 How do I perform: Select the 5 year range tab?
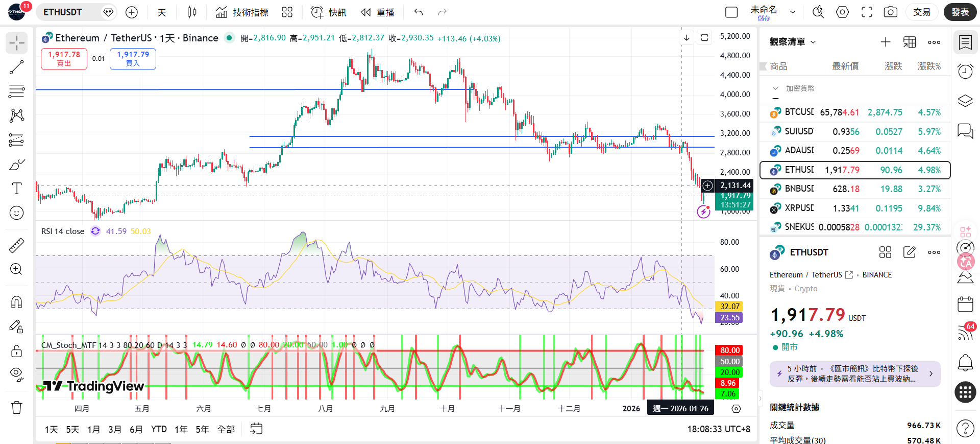coord(202,430)
